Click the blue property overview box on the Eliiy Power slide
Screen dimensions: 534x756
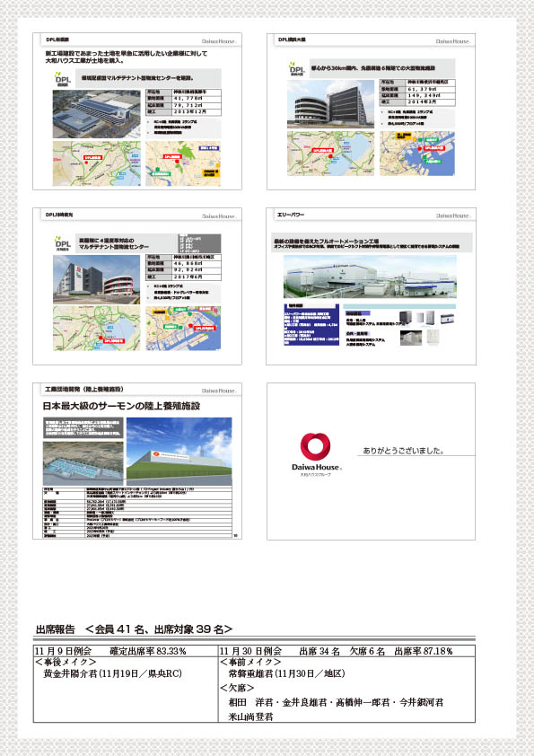(x=311, y=324)
